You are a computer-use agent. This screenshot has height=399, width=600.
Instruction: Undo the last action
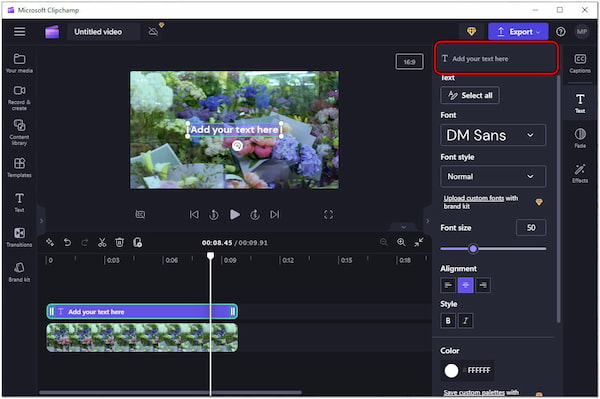tap(67, 242)
